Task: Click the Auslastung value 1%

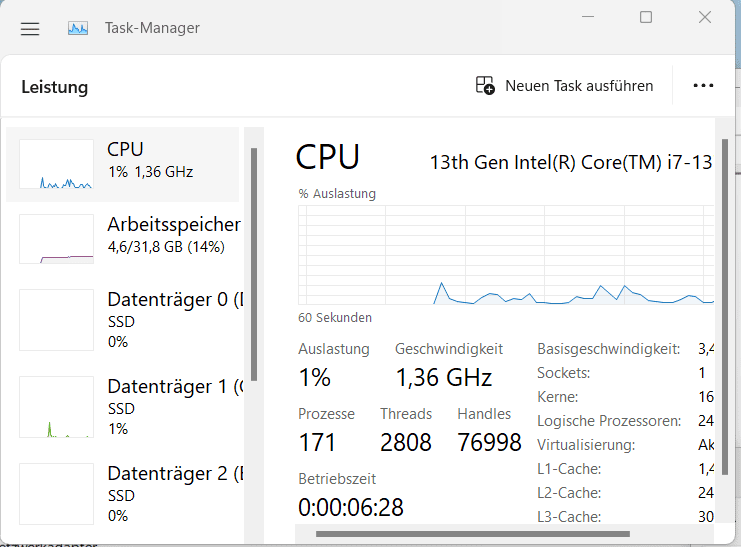Action: point(314,378)
